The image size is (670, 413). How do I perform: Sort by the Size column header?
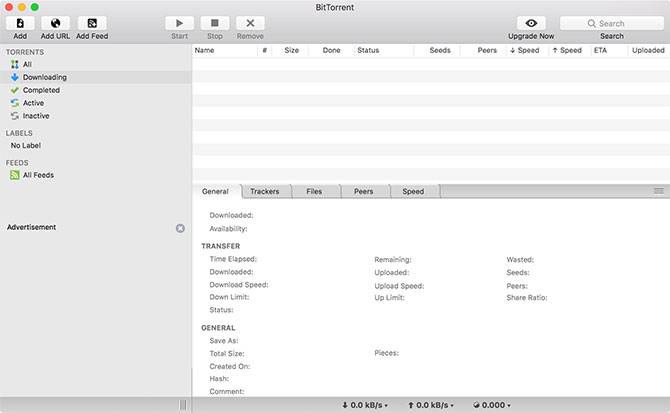(x=291, y=50)
